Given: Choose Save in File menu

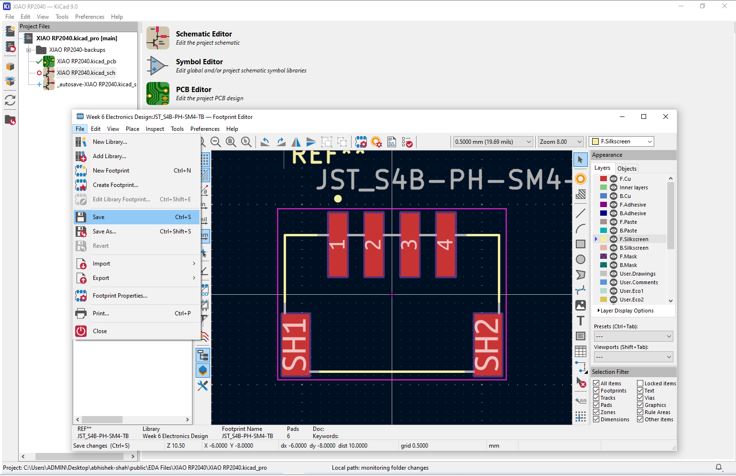Looking at the screenshot, I should click(x=137, y=217).
